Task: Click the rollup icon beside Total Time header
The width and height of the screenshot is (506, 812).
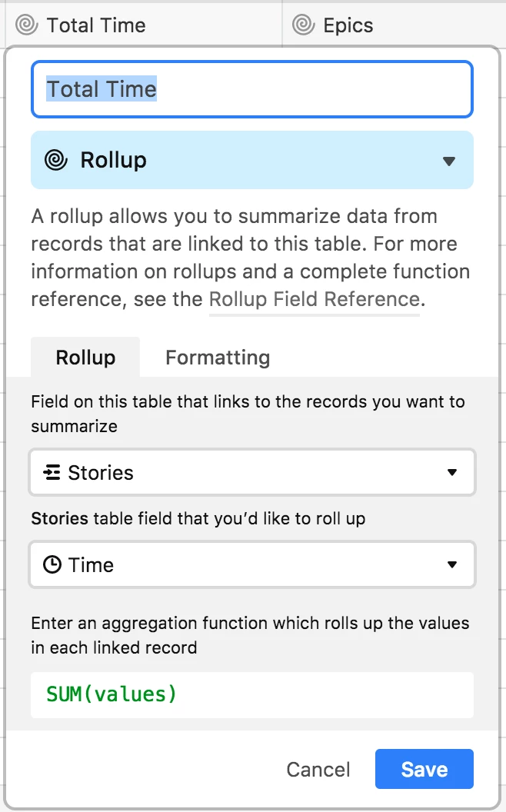Action: click(x=26, y=25)
